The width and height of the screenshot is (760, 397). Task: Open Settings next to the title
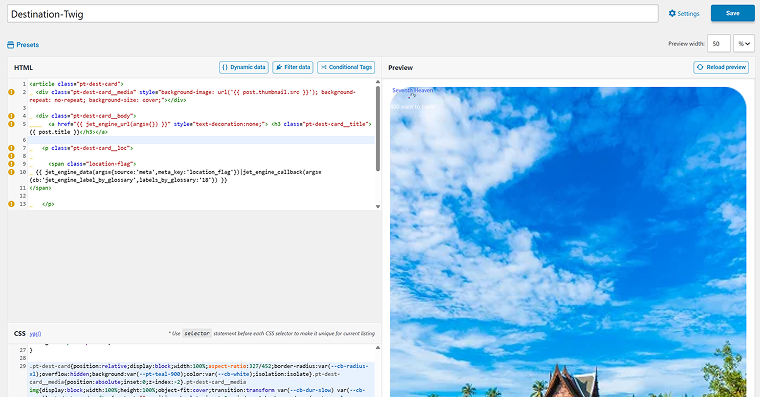tap(684, 14)
